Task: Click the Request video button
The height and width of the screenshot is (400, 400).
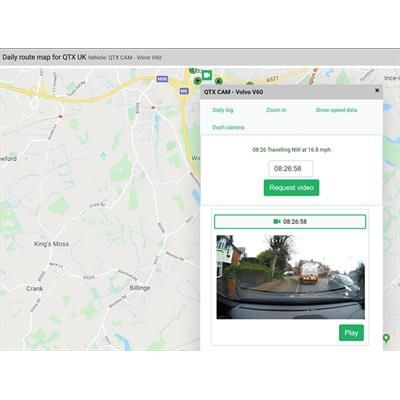Action: (291, 188)
